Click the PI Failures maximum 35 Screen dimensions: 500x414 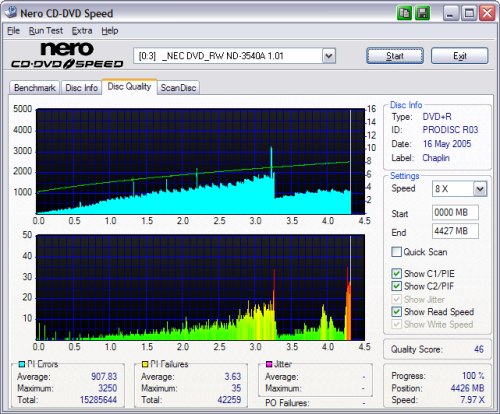236,388
